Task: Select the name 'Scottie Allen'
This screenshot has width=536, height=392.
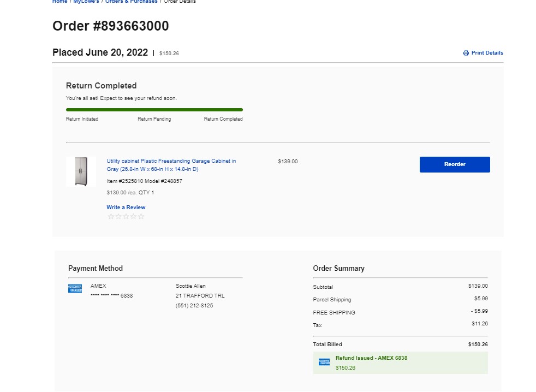Action: [190, 286]
